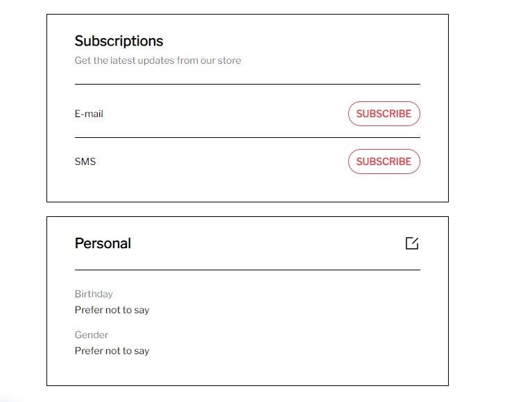The image size is (532, 402).
Task: Select Gender's "Prefer not to say" value
Action: [x=112, y=351]
